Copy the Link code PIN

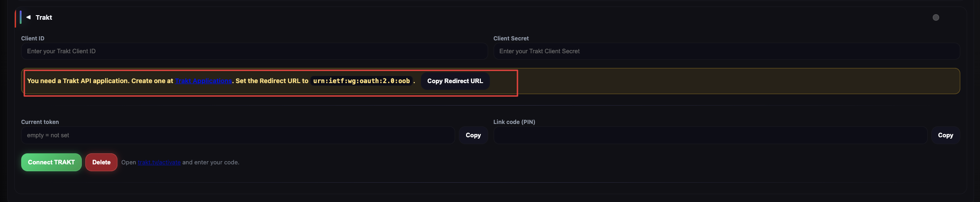click(x=946, y=135)
